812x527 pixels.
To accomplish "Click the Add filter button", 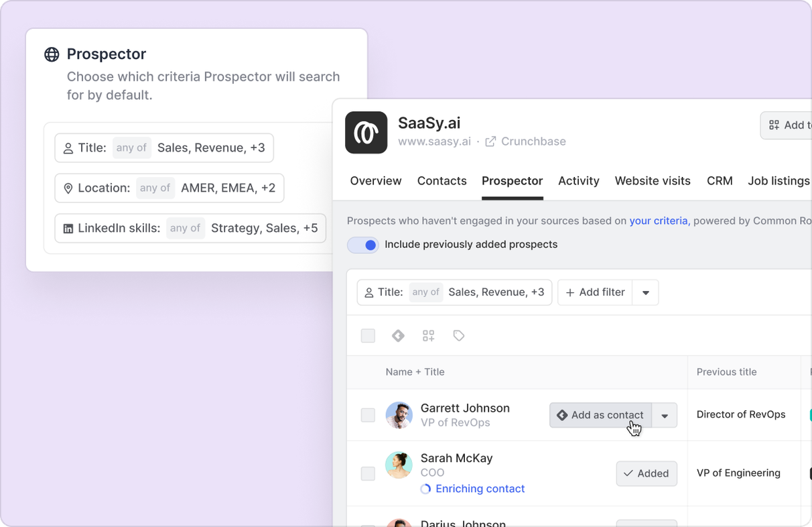I will click(x=595, y=292).
